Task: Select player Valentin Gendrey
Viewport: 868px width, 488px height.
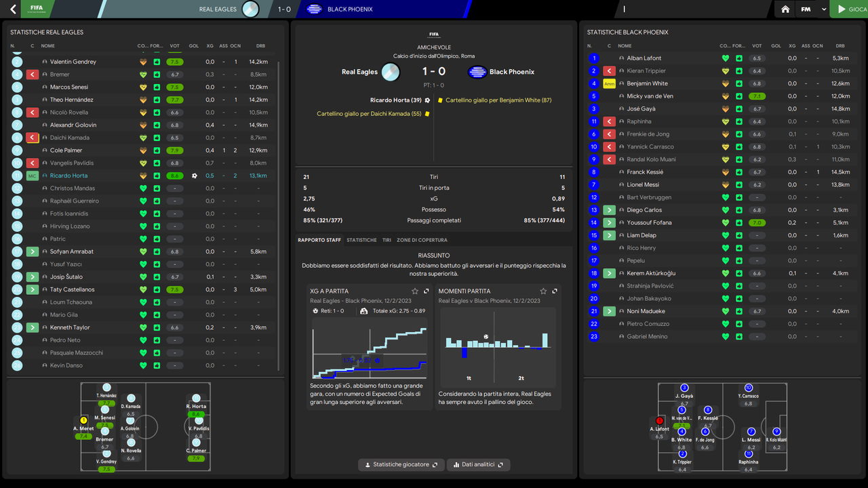Action: click(73, 62)
